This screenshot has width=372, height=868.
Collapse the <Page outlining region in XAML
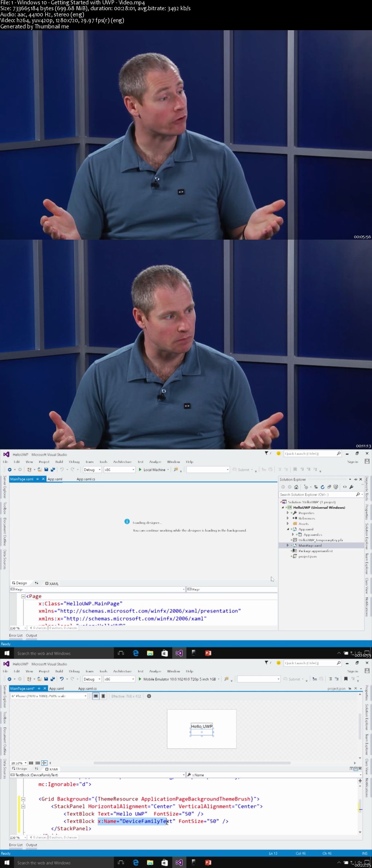coord(23,596)
